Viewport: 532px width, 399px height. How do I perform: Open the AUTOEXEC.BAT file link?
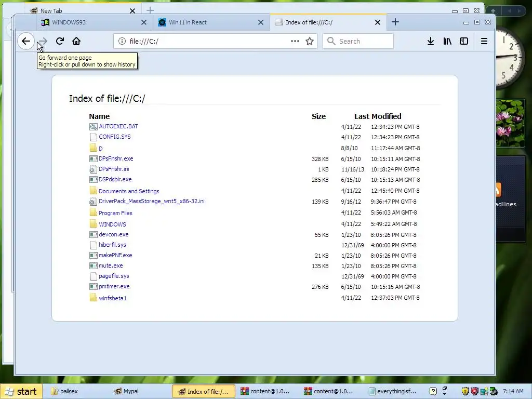118,126
